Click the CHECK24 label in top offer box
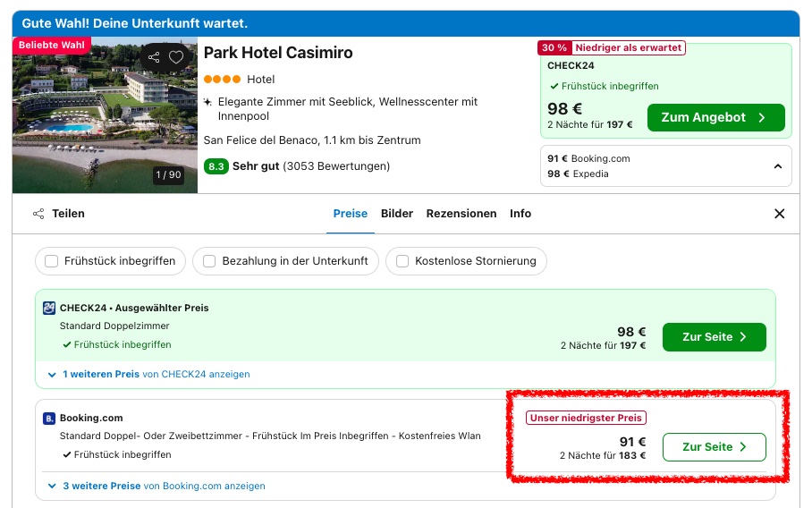 coord(571,66)
